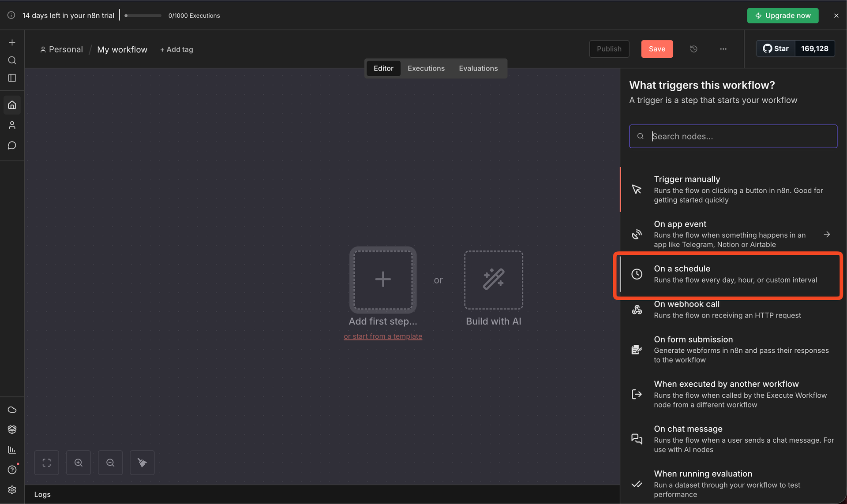
Task: Switch to the Executions tab
Action: click(426, 68)
